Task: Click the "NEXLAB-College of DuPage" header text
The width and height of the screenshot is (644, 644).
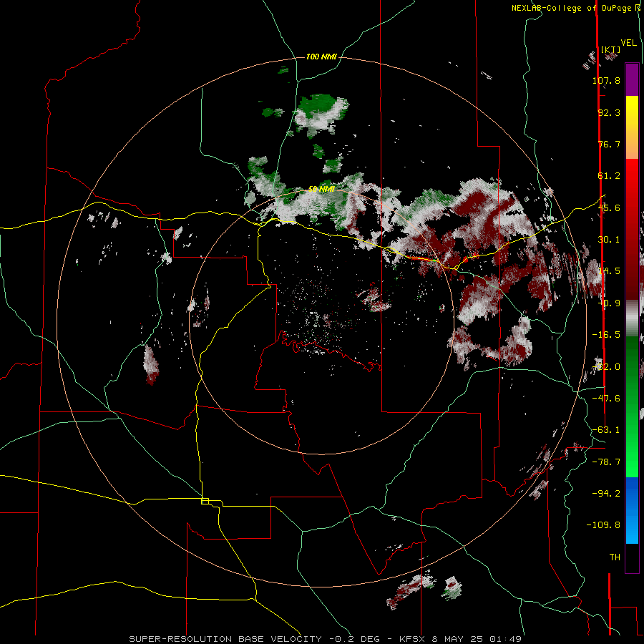Action: 572,8
